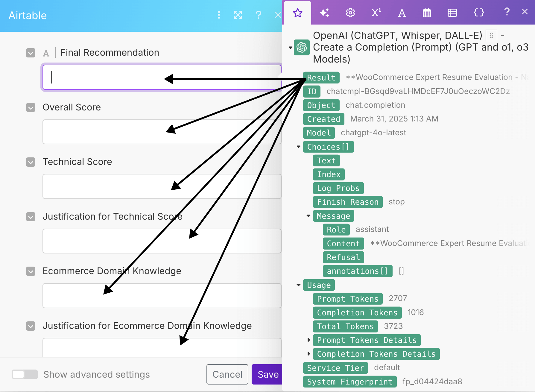535x392 pixels.
Task: Insert the Text variable pill
Action: (326, 160)
